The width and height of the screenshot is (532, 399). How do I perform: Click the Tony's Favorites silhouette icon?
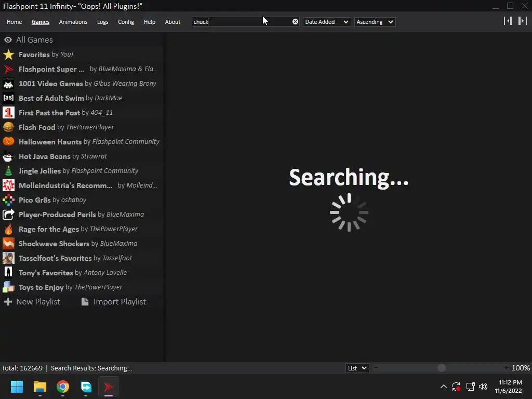[8, 273]
